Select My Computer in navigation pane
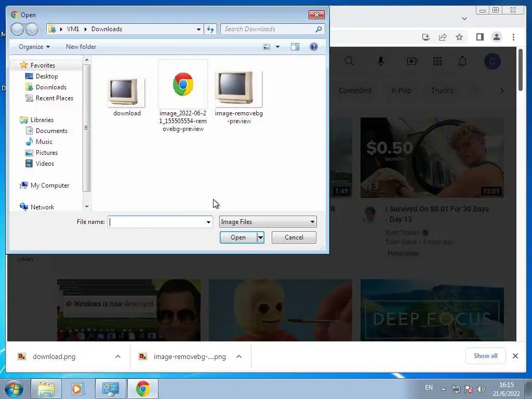 (x=49, y=185)
